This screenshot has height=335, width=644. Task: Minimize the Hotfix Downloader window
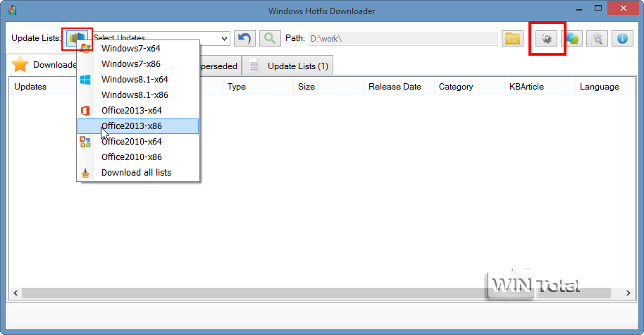[x=579, y=8]
